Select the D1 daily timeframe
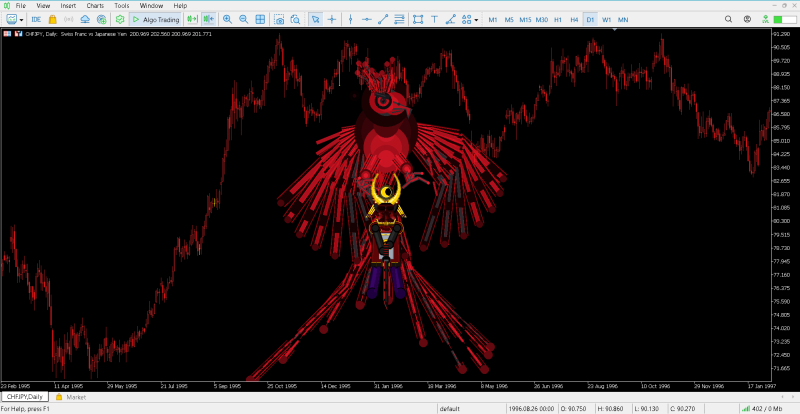 pyautogui.click(x=590, y=20)
